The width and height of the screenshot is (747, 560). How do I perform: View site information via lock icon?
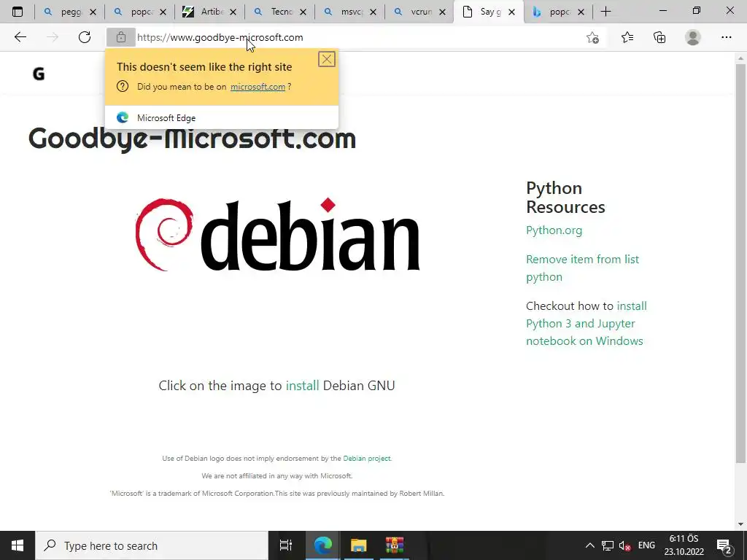click(x=120, y=37)
